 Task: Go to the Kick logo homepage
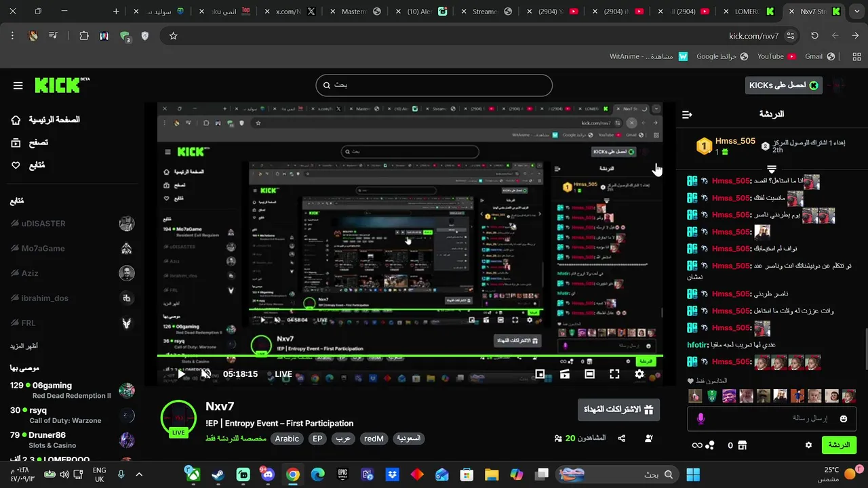coord(62,85)
